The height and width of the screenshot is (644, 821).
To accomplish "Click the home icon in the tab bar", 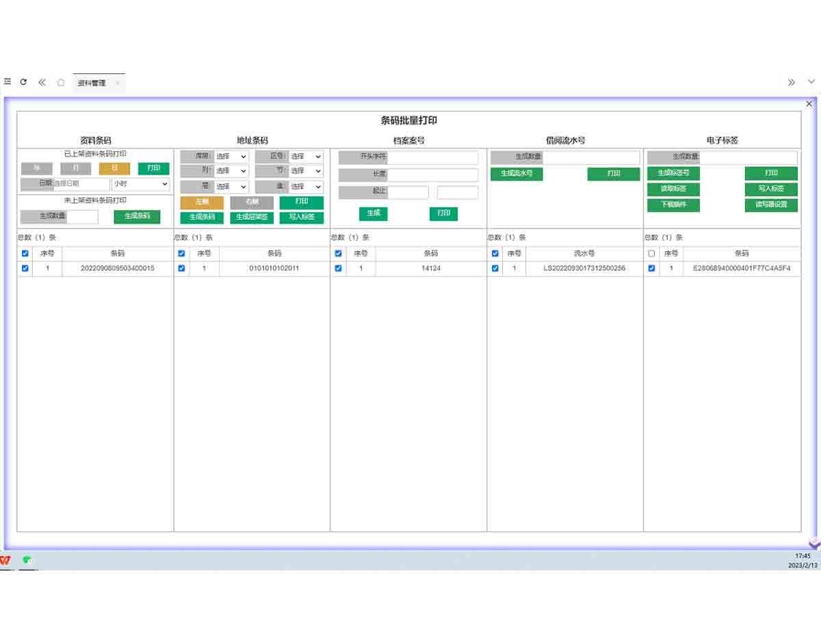I will [x=61, y=82].
